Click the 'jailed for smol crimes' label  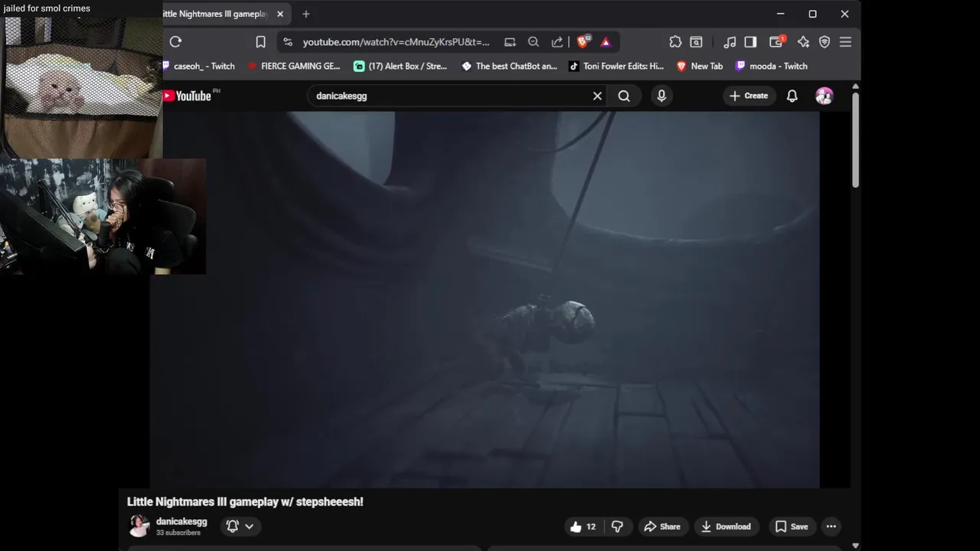click(47, 8)
